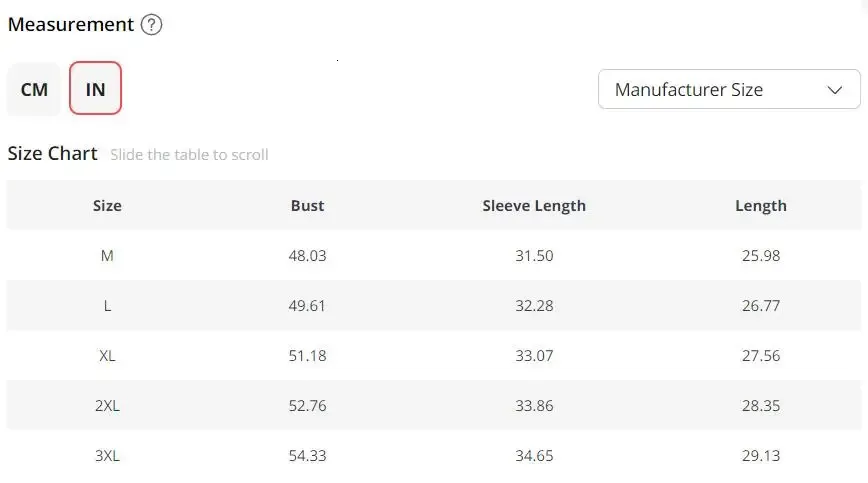Switch measurement units to CM
Screen dimensions: 868x483
[34, 89]
